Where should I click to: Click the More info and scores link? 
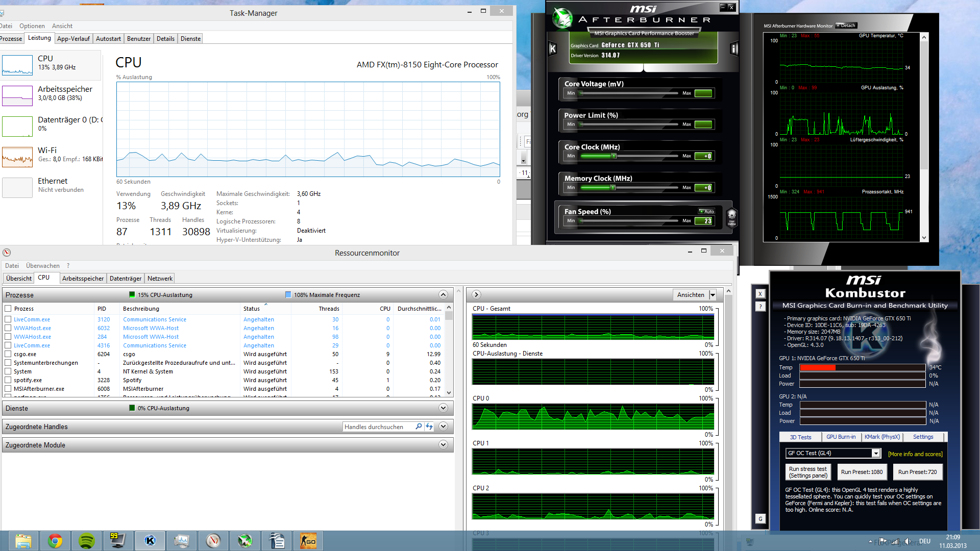point(915,454)
